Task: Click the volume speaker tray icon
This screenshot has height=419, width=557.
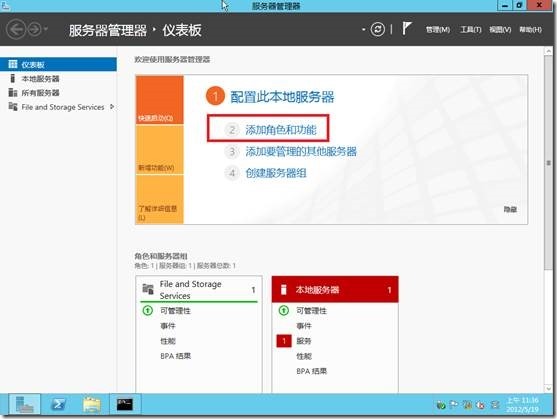Action: point(481,404)
